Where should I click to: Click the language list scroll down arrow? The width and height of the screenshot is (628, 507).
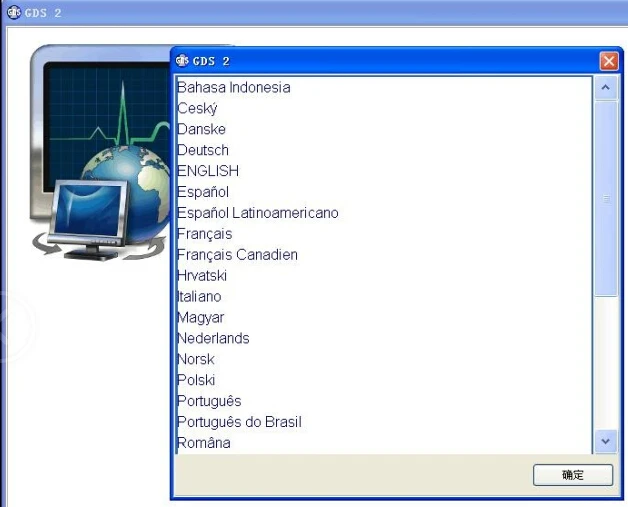click(606, 441)
